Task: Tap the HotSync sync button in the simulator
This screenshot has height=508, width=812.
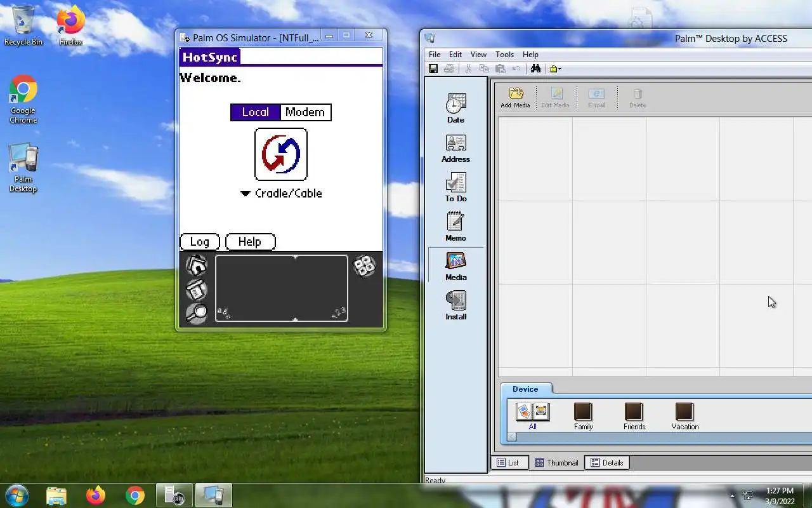Action: [281, 154]
